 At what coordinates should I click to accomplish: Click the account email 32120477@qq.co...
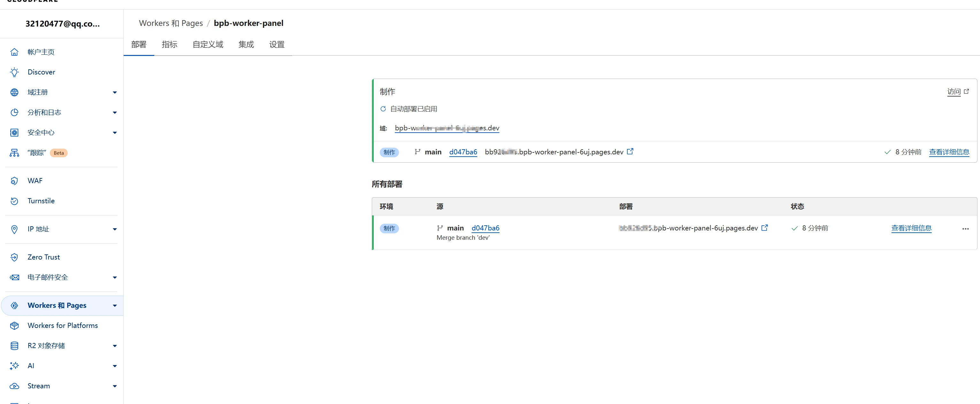[62, 24]
